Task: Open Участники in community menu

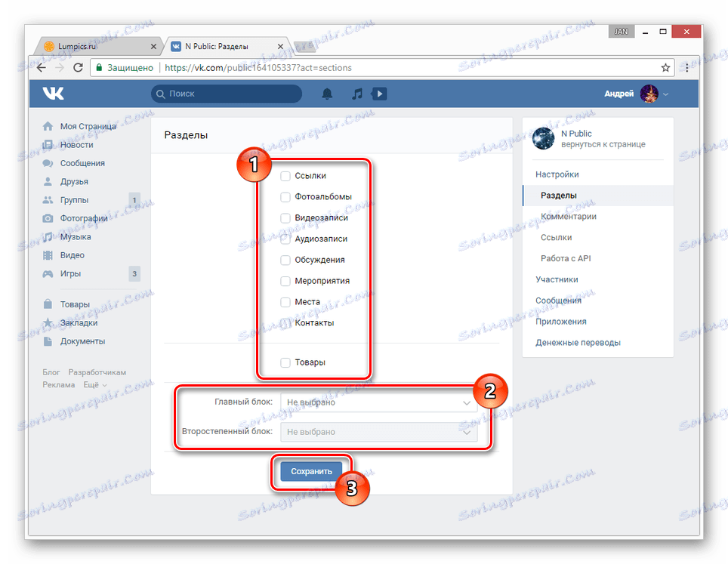Action: (x=557, y=279)
